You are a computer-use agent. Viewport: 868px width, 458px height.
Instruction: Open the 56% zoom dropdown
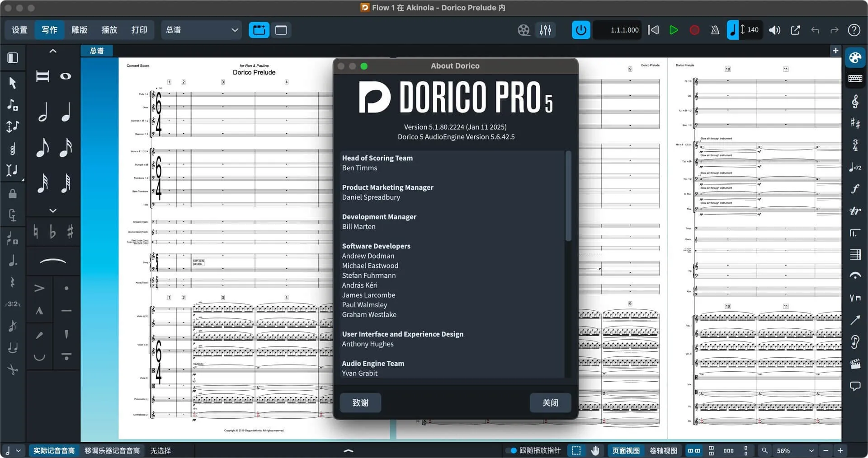coord(794,450)
